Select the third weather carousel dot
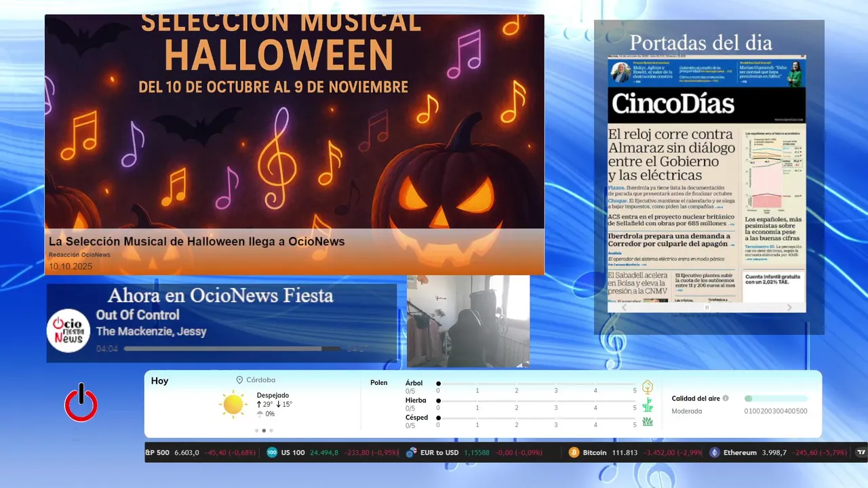The image size is (868, 488). point(271,430)
